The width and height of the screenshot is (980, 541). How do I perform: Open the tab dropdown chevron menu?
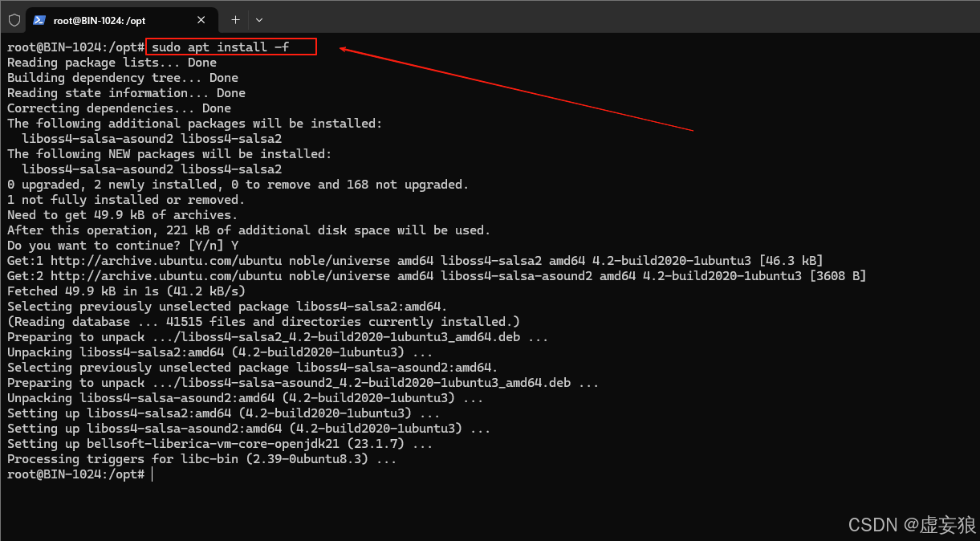(x=258, y=19)
